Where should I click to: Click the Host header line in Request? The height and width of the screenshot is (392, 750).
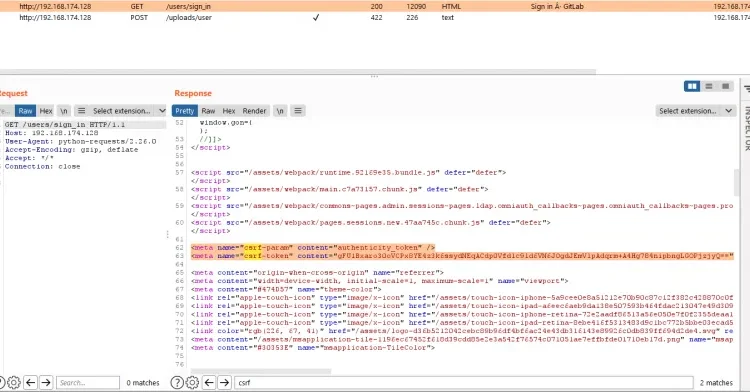(x=52, y=133)
